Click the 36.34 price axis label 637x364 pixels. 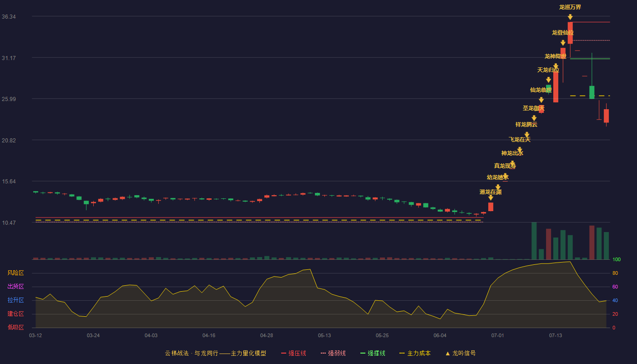(x=9, y=17)
